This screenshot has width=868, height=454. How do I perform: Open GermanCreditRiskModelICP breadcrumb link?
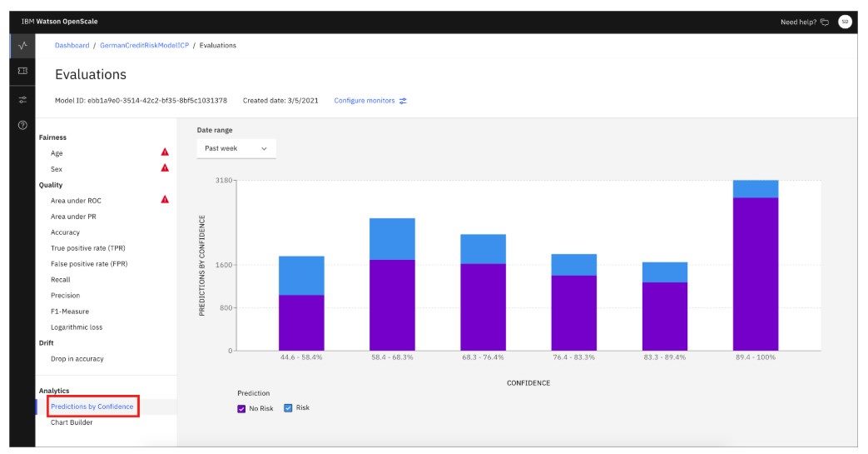click(143, 46)
